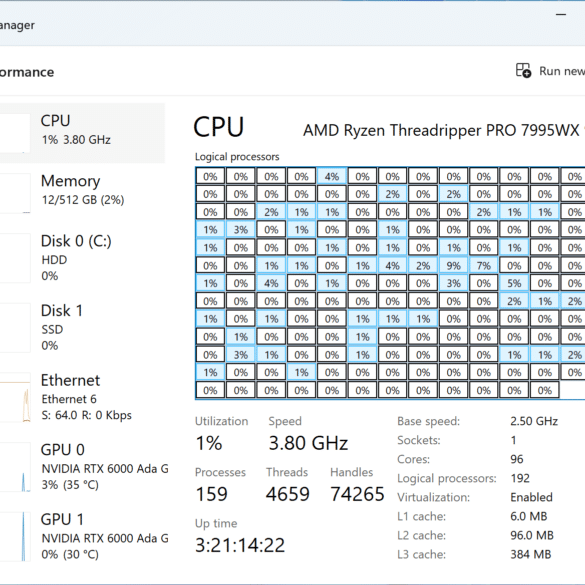This screenshot has width=585, height=585.
Task: Select the CPU performance item
Action: pyautogui.click(x=82, y=133)
